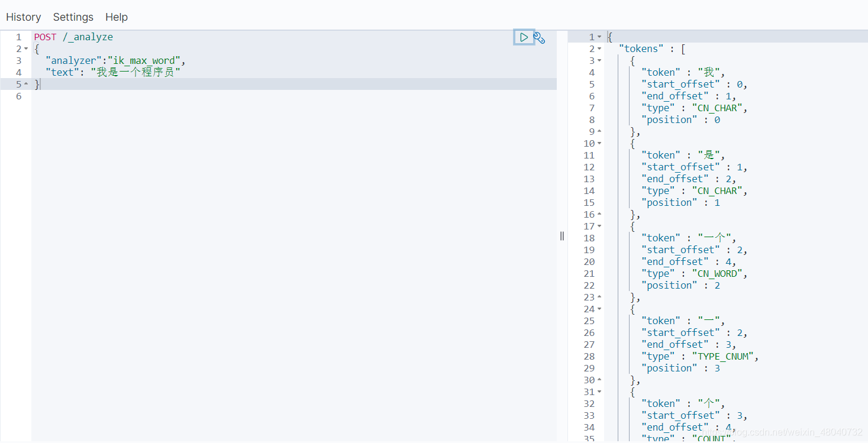The height and width of the screenshot is (443, 868).
Task: Collapse token object at response line 24
Action: pos(599,309)
